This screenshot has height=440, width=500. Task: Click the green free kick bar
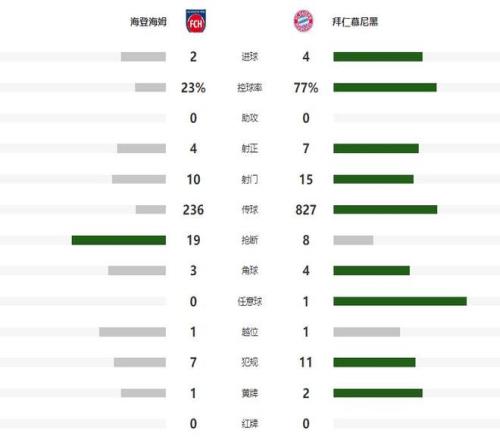(400, 301)
